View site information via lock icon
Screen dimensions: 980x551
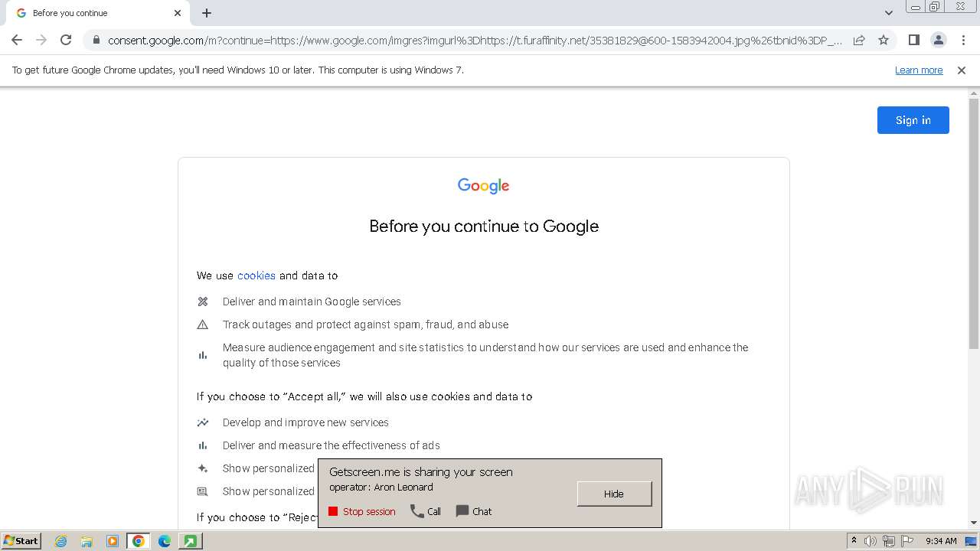click(x=96, y=40)
